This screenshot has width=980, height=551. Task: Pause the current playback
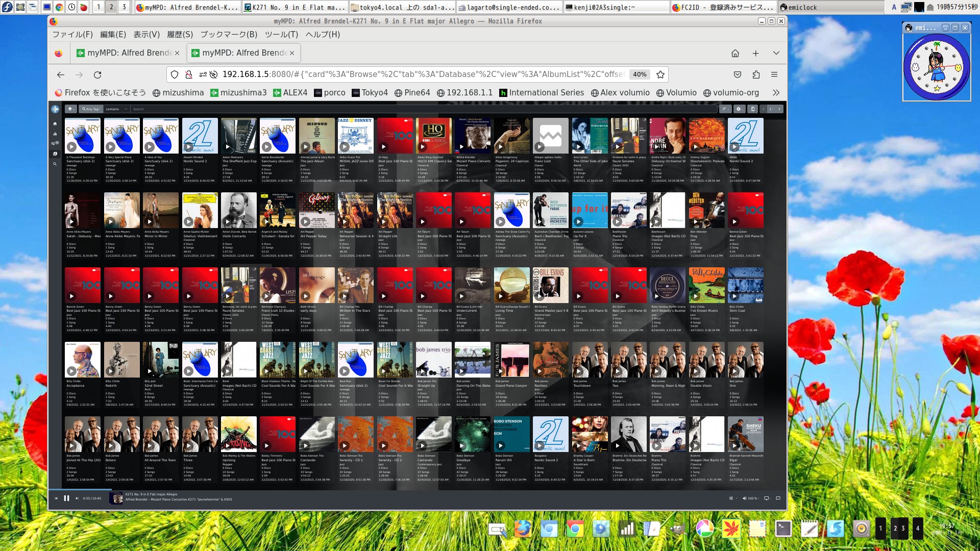click(66, 498)
